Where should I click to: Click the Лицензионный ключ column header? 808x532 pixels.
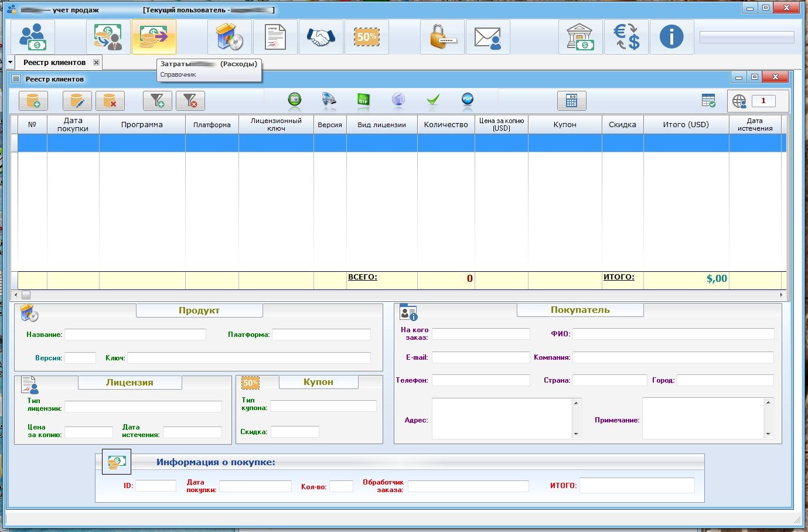(276, 124)
